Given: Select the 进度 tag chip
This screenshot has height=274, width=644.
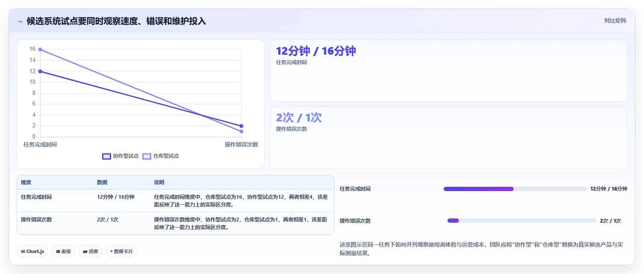Looking at the screenshot, I should 90,251.
